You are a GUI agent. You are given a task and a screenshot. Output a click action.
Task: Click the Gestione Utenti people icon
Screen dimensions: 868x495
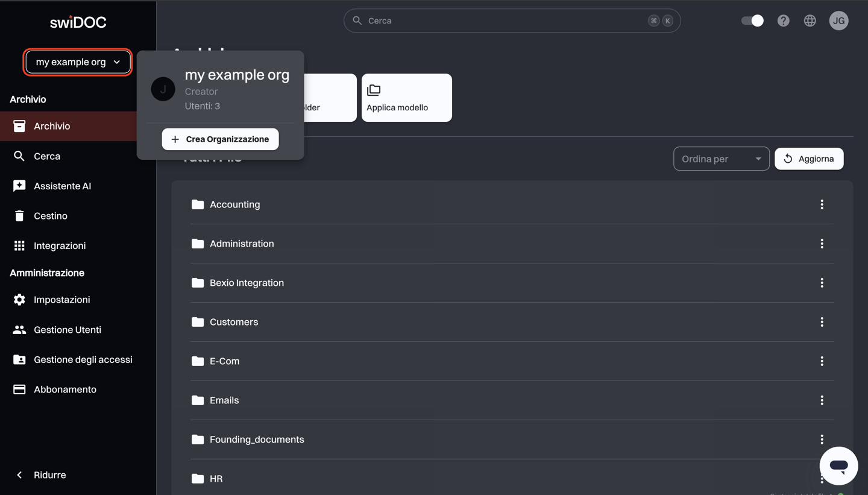19,330
